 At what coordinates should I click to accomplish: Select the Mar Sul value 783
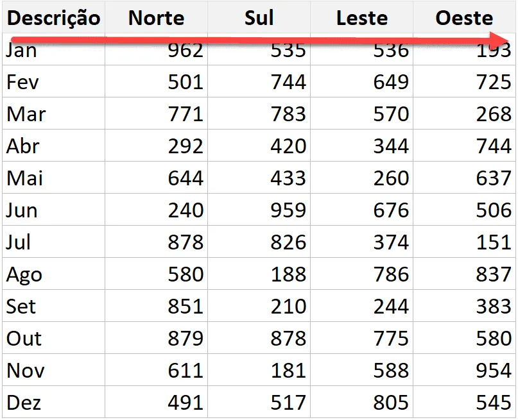click(259, 113)
